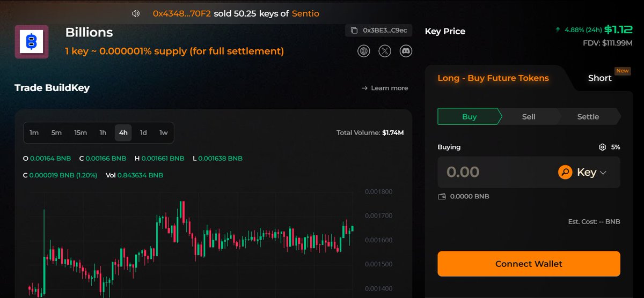Click the 0.001500 price axis label
This screenshot has width=644, height=298.
coord(379,264)
